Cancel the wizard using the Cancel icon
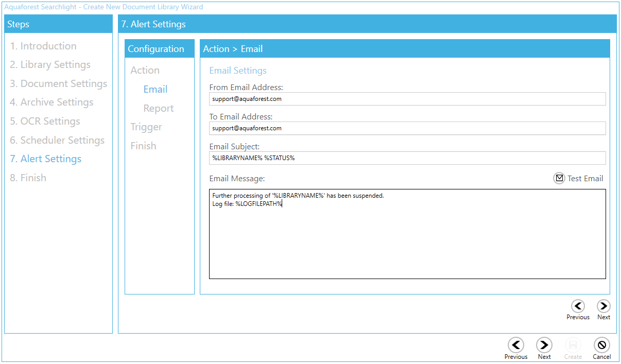The image size is (621, 364). point(601,345)
